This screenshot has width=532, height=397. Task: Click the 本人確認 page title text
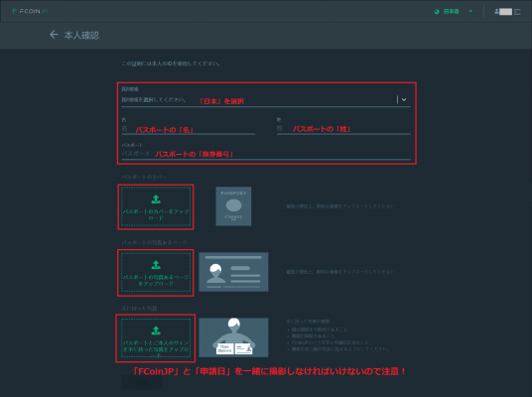tap(81, 35)
